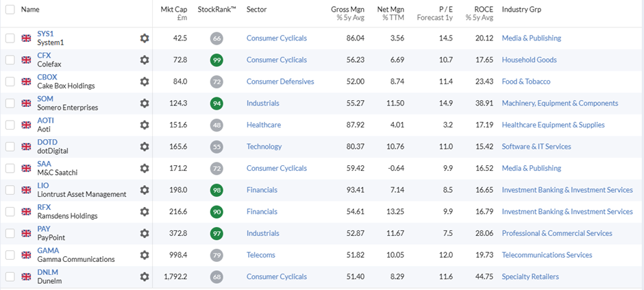The height and width of the screenshot is (290, 644).
Task: Open the SYS1 ticker link
Action: click(x=45, y=34)
